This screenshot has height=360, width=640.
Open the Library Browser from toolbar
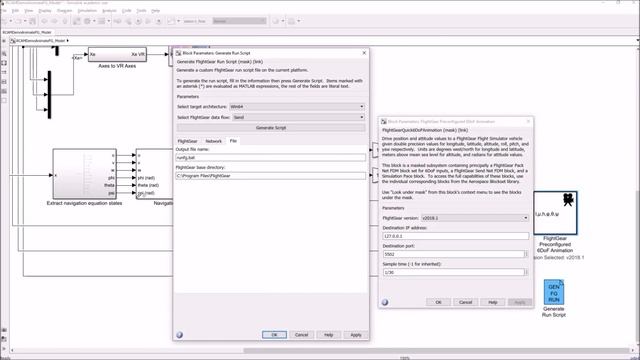point(77,21)
